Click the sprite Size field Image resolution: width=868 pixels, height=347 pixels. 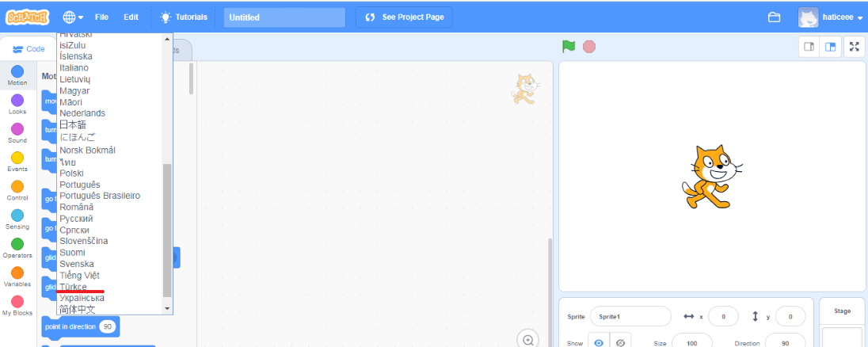click(692, 343)
